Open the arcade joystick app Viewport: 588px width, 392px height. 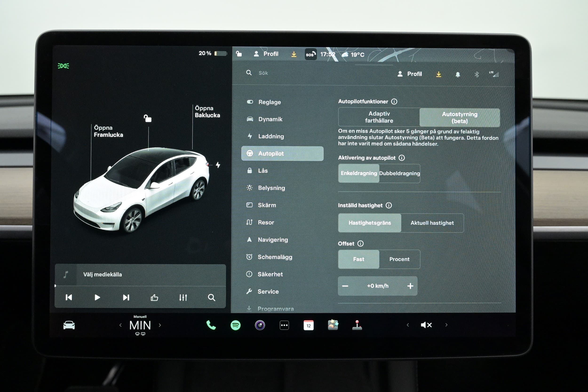357,325
